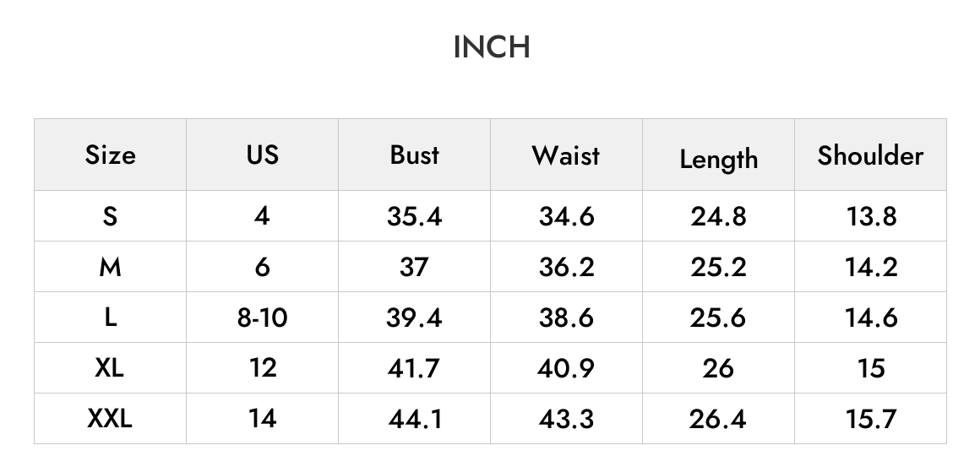Click the INCH heading above the table
Screen dimensions: 980x456
[492, 47]
